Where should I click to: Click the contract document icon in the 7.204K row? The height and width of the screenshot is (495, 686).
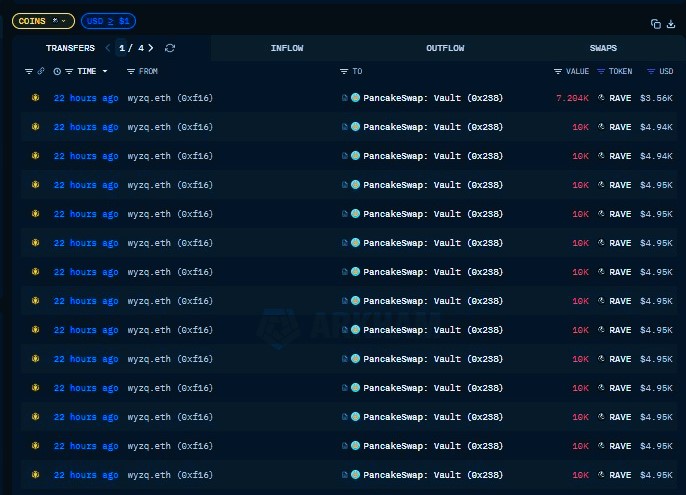345,98
